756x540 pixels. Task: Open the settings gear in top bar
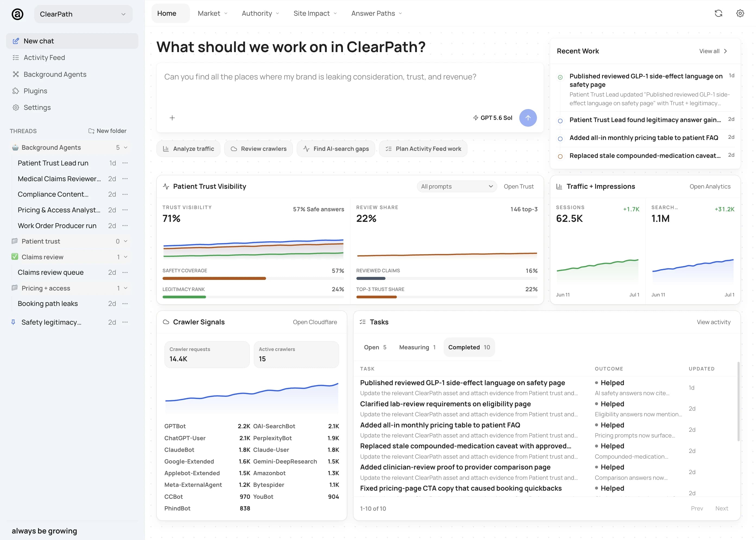pos(740,13)
